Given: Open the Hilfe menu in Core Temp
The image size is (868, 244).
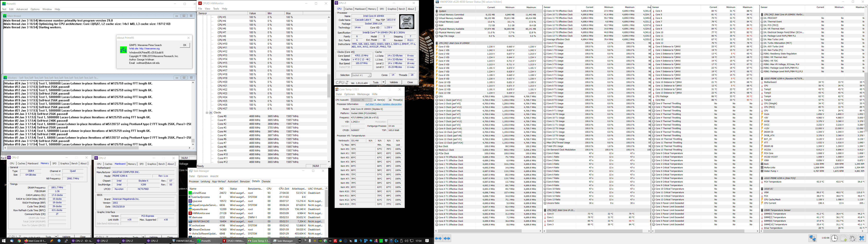Looking at the screenshot, I should pyautogui.click(x=374, y=94).
